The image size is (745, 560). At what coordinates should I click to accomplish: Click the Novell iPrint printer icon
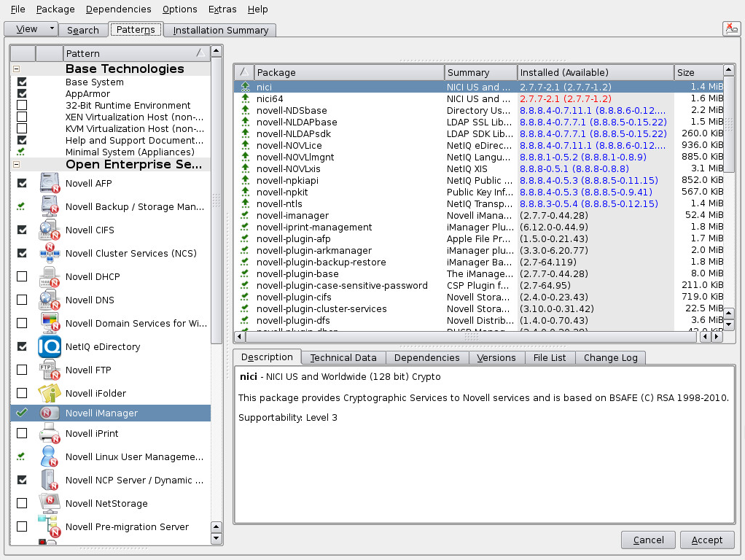(50, 434)
